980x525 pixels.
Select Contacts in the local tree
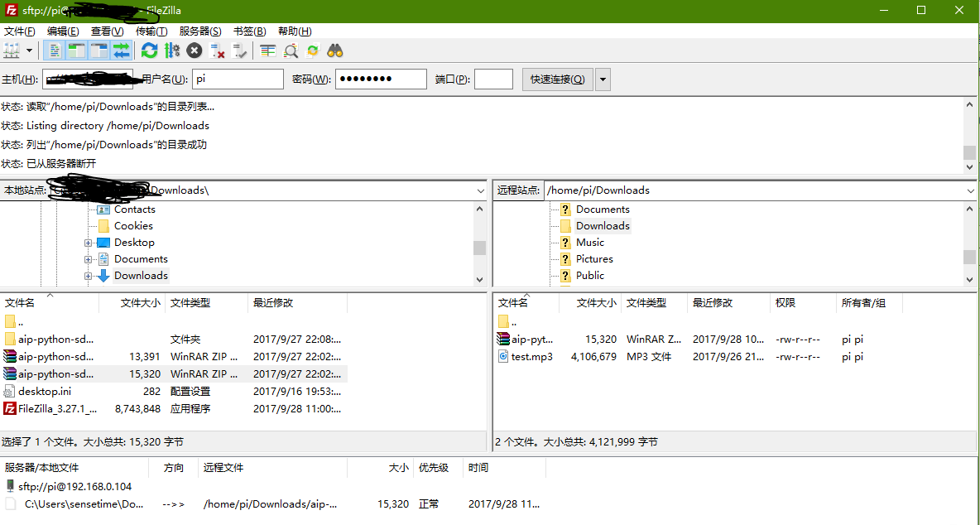pyautogui.click(x=134, y=210)
